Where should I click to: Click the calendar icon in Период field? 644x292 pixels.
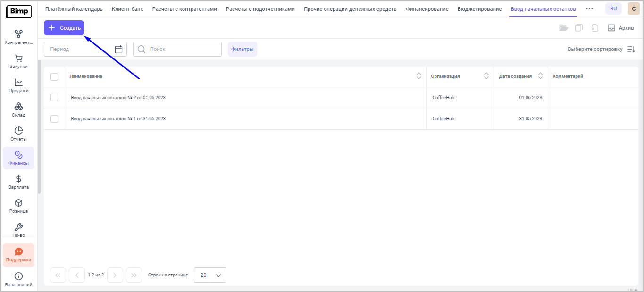pyautogui.click(x=118, y=49)
